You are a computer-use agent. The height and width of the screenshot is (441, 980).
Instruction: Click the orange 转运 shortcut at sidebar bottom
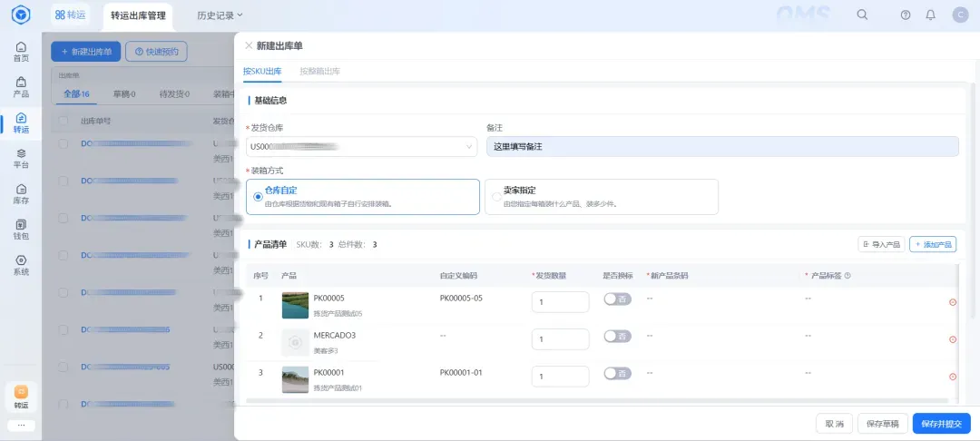point(21,397)
